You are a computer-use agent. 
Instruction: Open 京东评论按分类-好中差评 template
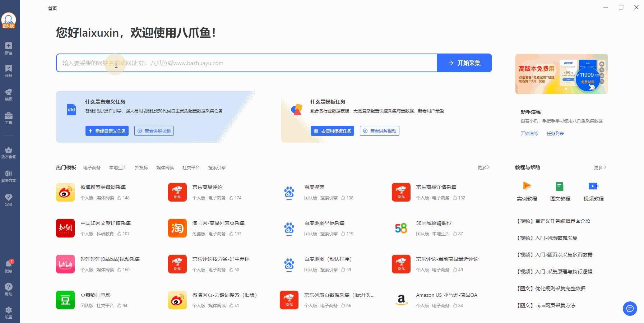(221, 259)
